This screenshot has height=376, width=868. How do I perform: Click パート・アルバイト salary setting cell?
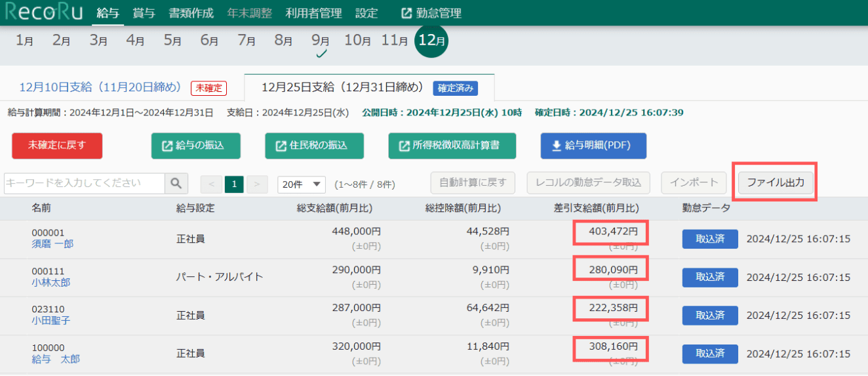click(x=220, y=277)
